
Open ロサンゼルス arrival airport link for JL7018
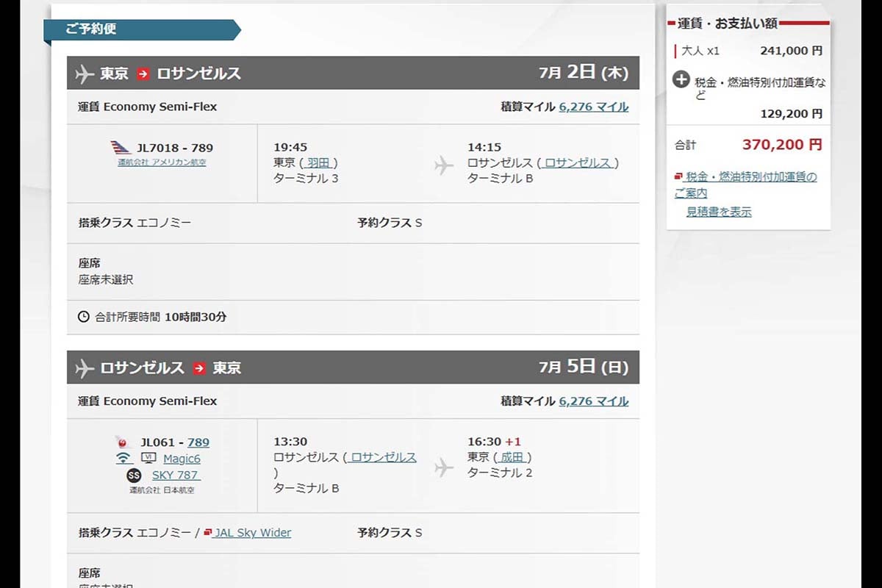pos(578,162)
